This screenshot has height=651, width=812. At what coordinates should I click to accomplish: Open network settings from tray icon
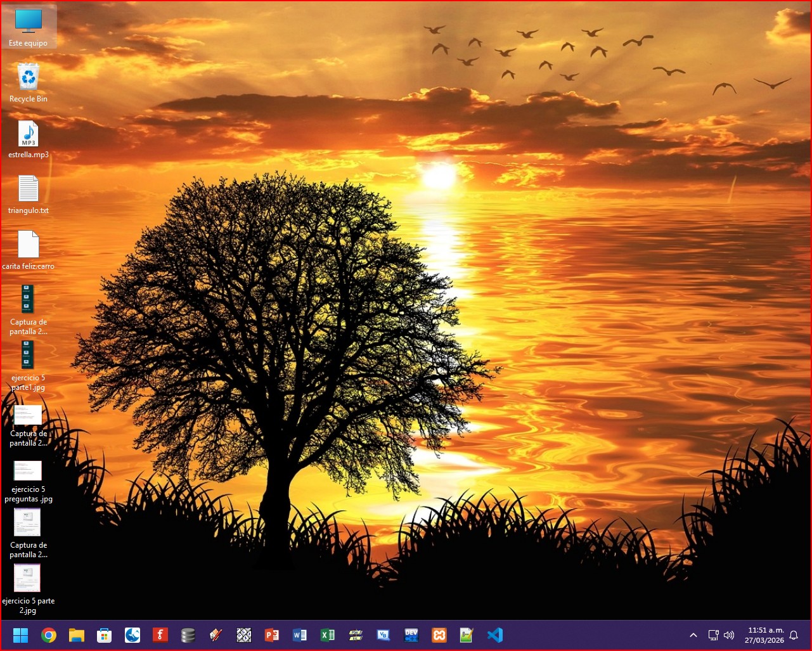tap(713, 635)
